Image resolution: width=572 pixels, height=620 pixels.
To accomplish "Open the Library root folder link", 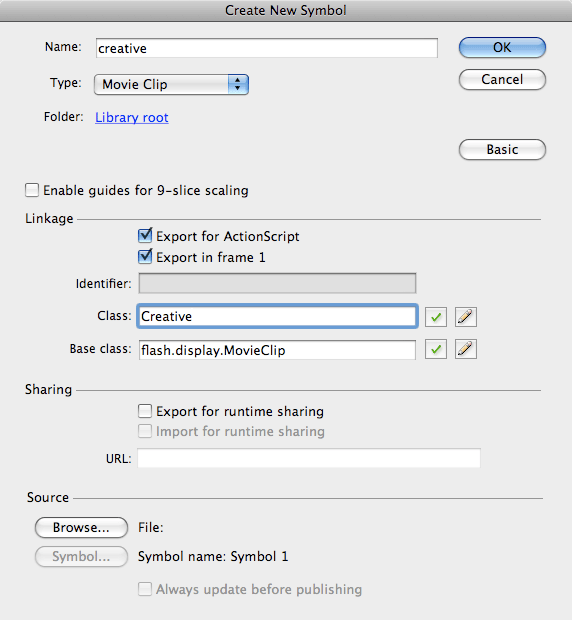I will [132, 117].
